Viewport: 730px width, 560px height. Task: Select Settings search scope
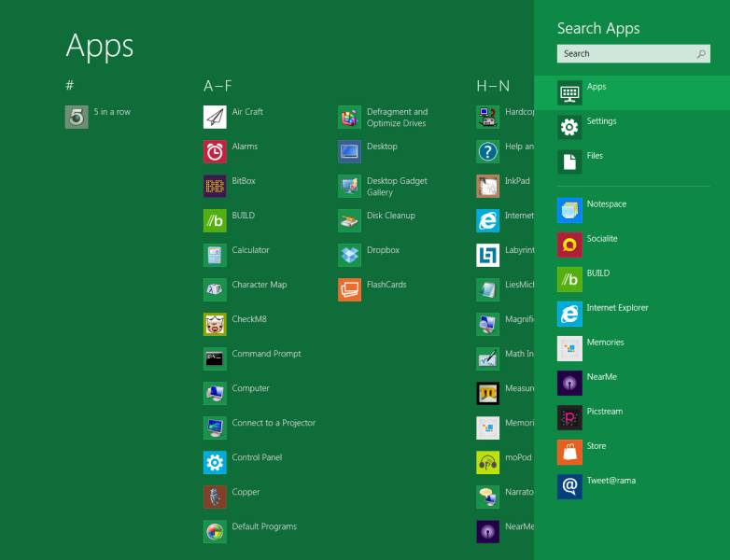coord(632,127)
